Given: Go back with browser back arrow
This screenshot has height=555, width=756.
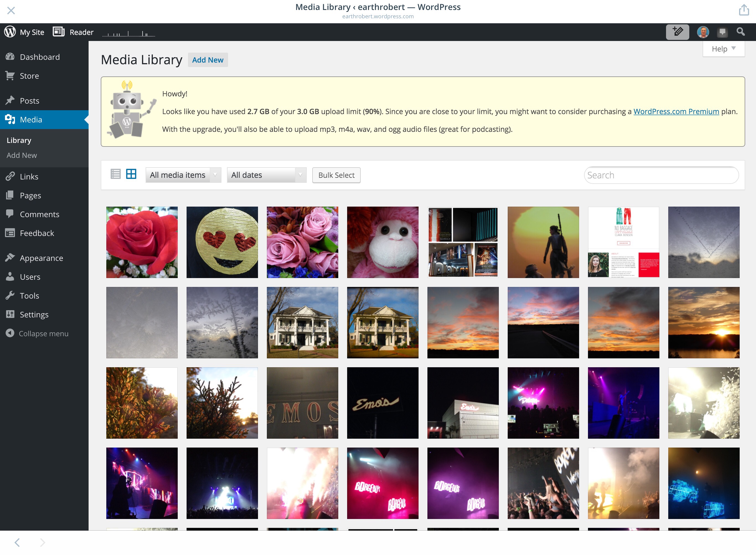Looking at the screenshot, I should tap(17, 542).
